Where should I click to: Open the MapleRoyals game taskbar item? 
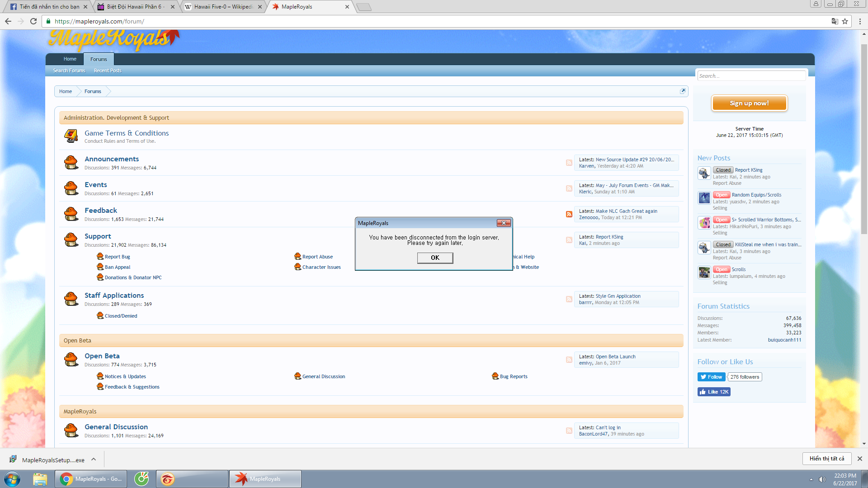coord(265,479)
